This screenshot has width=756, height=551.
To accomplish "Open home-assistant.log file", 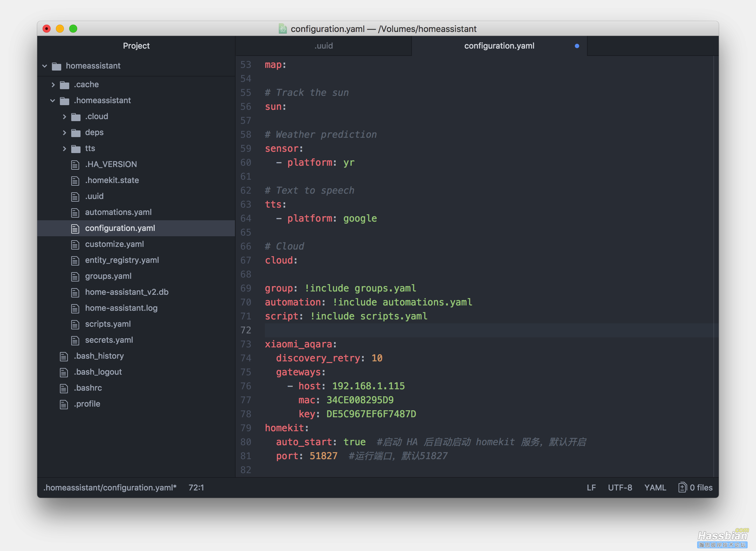I will [x=121, y=308].
